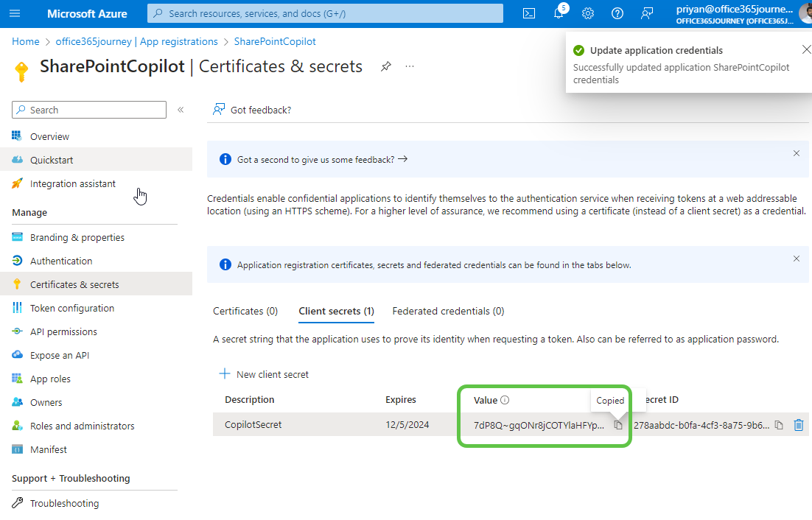Open the Value info tooltip icon
This screenshot has width=812, height=520.
[504, 399]
